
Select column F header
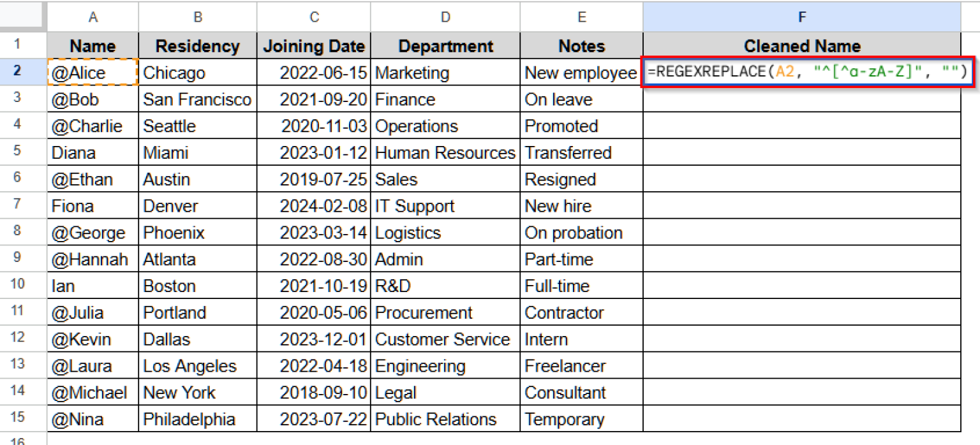tap(801, 18)
